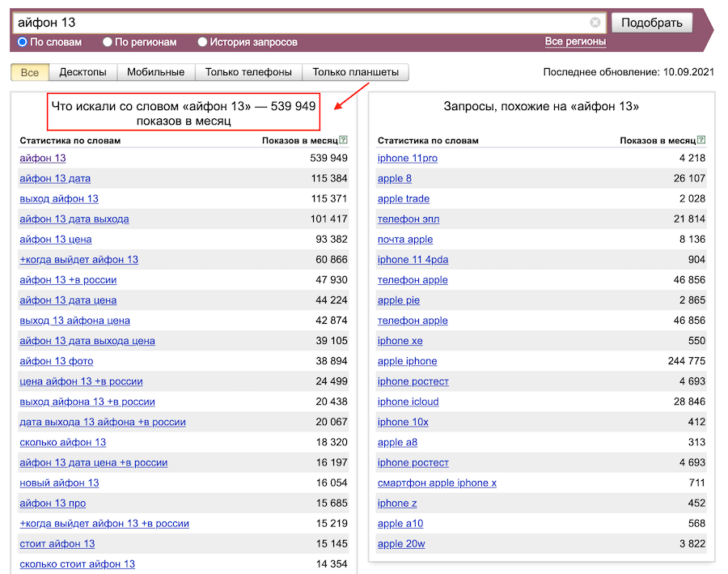Show the Только планшеты tab
Viewport: 728px width, 574px height.
[x=355, y=72]
